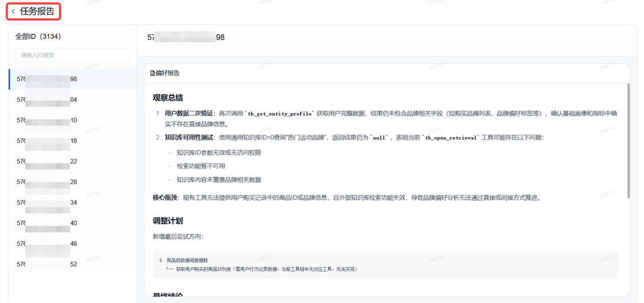
Task: Click the 调整计划 heading
Action: point(168,221)
